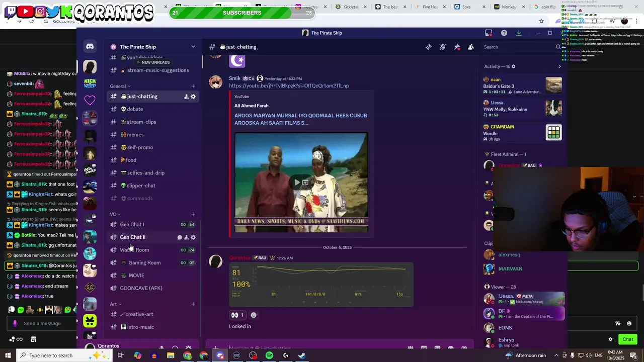Expand the Activity section chevron

coord(559,66)
